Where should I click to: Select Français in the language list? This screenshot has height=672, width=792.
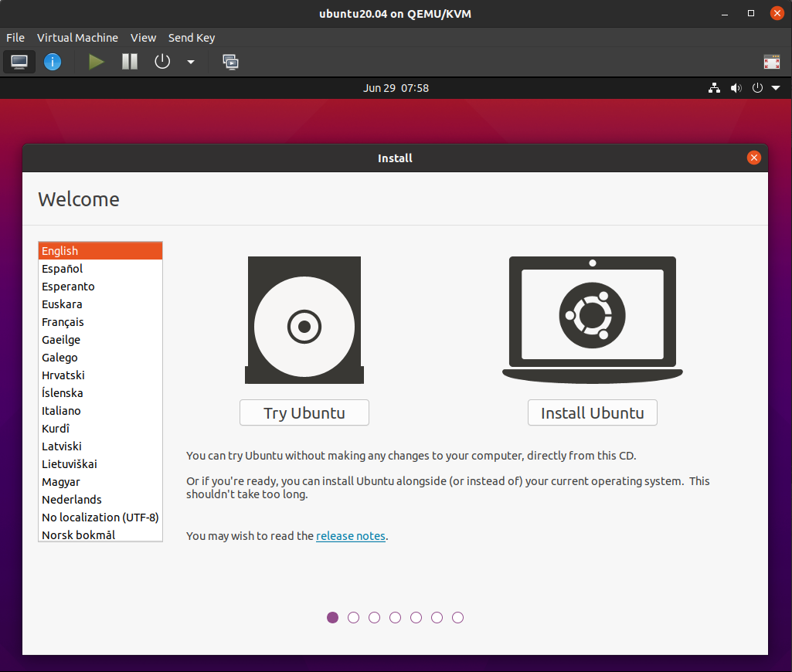(100, 321)
